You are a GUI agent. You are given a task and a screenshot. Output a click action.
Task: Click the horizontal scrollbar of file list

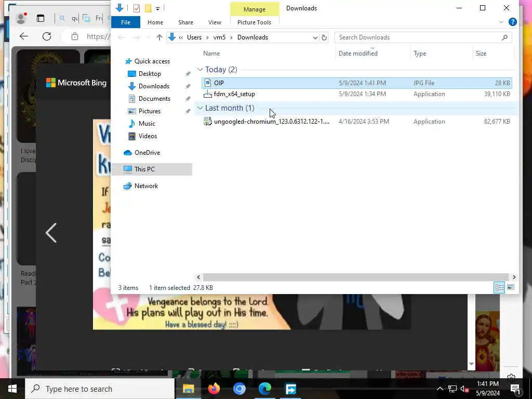(355, 277)
